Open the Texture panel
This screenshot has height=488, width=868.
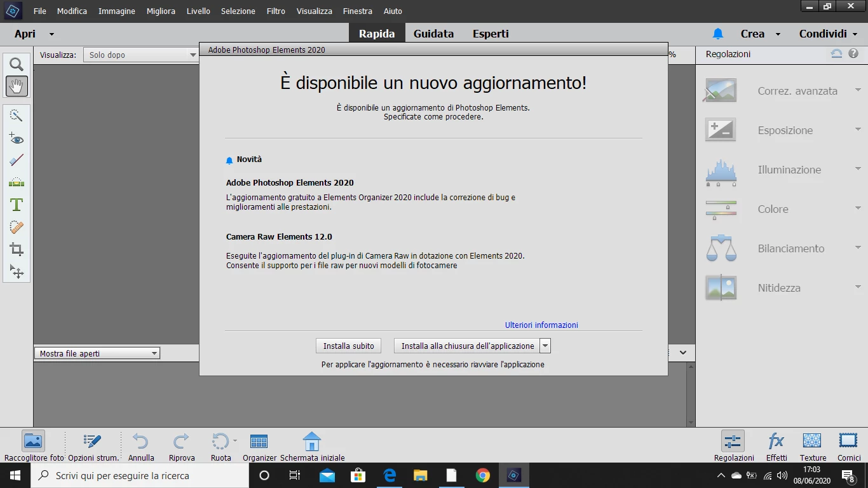tap(813, 446)
